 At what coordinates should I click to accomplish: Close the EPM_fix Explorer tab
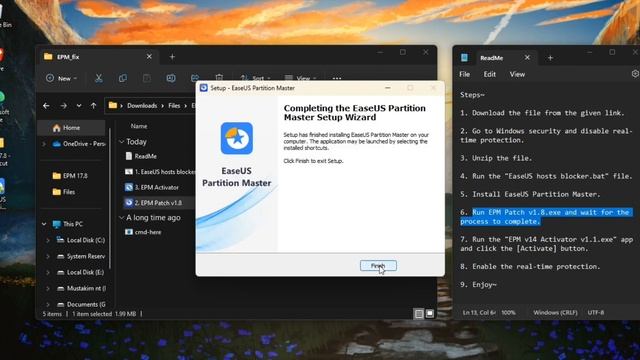point(149,57)
